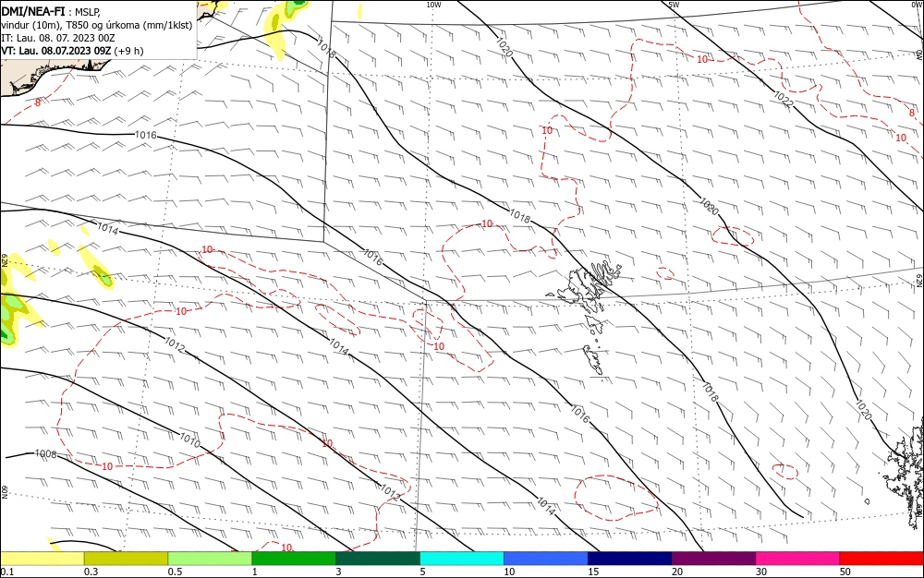Click the pink 30 mm legend swatch
Viewport: 924px width, 578px height.
point(798,559)
